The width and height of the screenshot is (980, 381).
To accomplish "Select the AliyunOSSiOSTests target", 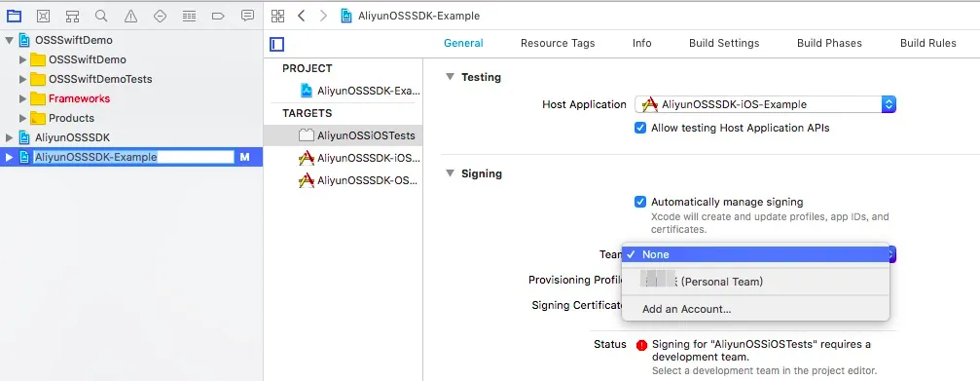I will [x=344, y=135].
